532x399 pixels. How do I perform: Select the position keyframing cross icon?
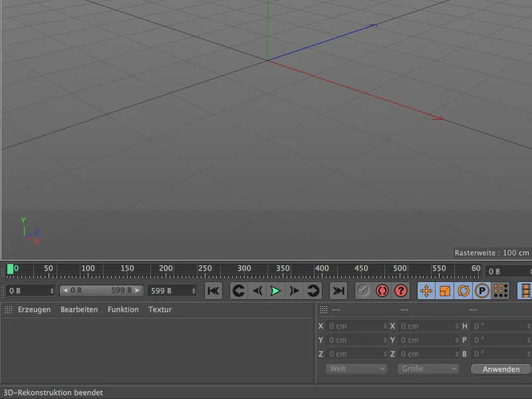[x=426, y=289]
